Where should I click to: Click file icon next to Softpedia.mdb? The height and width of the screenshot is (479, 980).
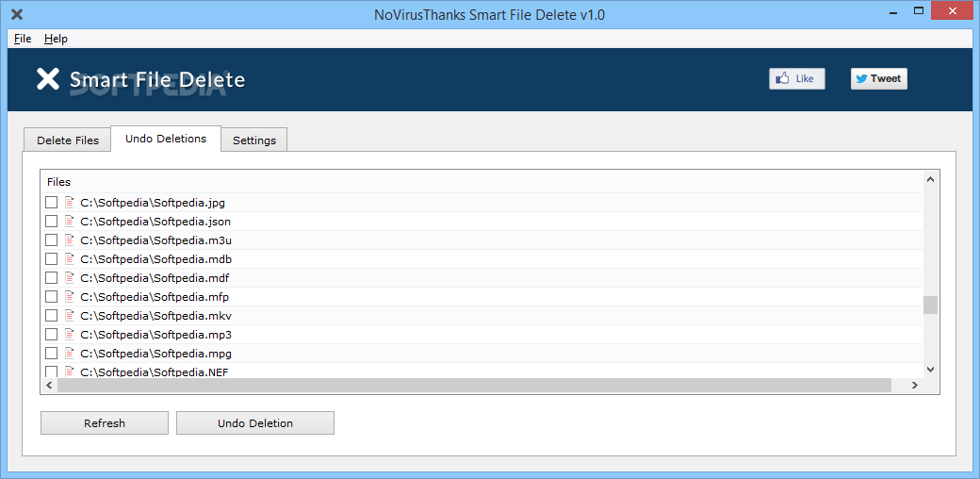pyautogui.click(x=70, y=259)
